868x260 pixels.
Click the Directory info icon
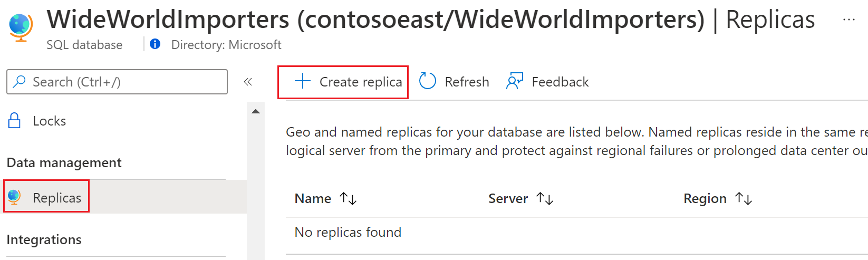[155, 44]
